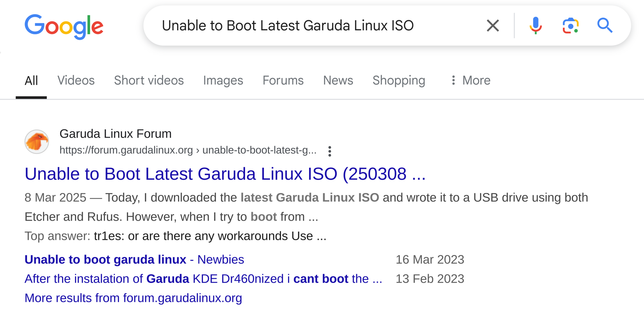Submit search with magnifier icon
644x315 pixels.
point(605,26)
